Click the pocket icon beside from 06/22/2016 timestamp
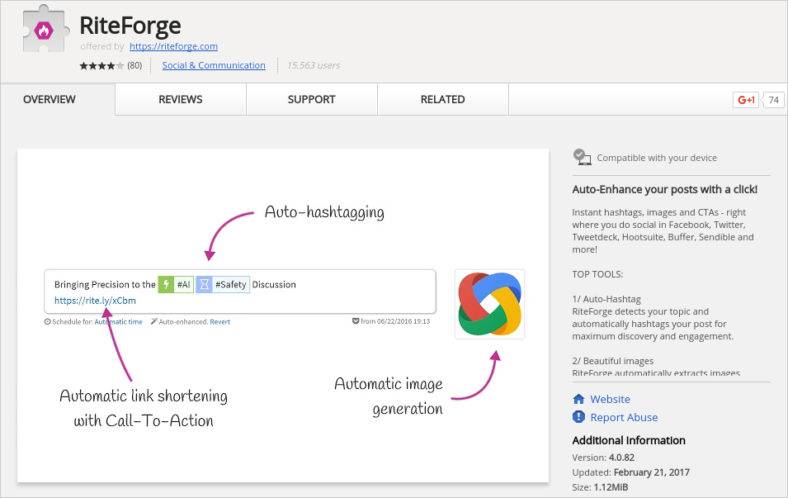This screenshot has width=788, height=498. click(355, 321)
